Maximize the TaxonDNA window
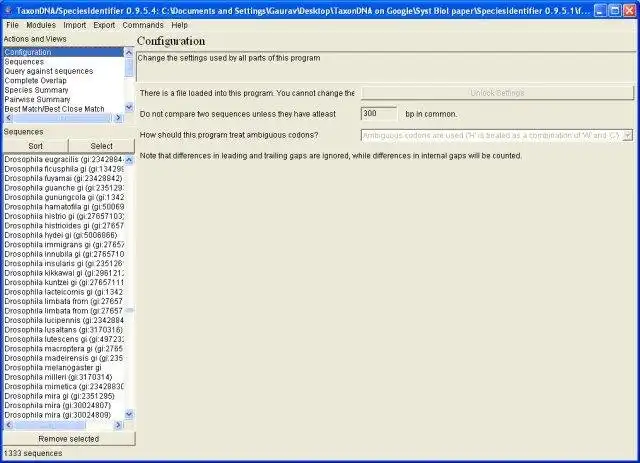This screenshot has height=463, width=640. [615, 10]
